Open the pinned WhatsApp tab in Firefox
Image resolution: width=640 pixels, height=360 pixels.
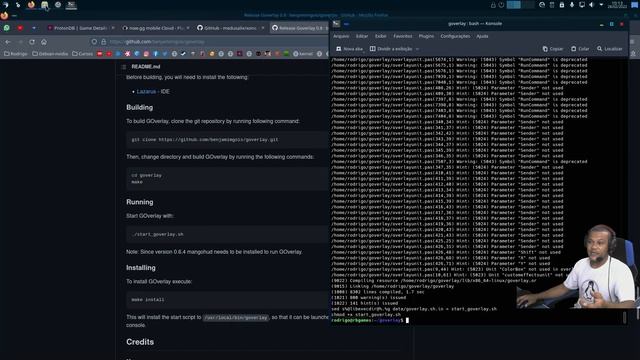[x=7, y=28]
